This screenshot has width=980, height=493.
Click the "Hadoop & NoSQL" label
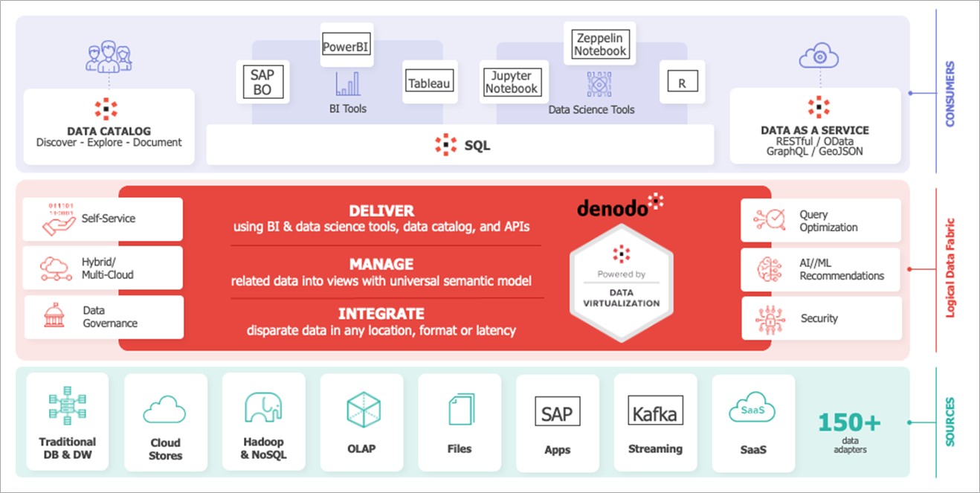tap(263, 448)
